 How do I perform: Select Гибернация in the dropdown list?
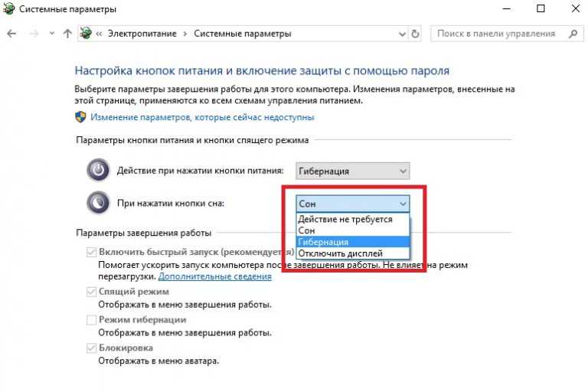(353, 242)
